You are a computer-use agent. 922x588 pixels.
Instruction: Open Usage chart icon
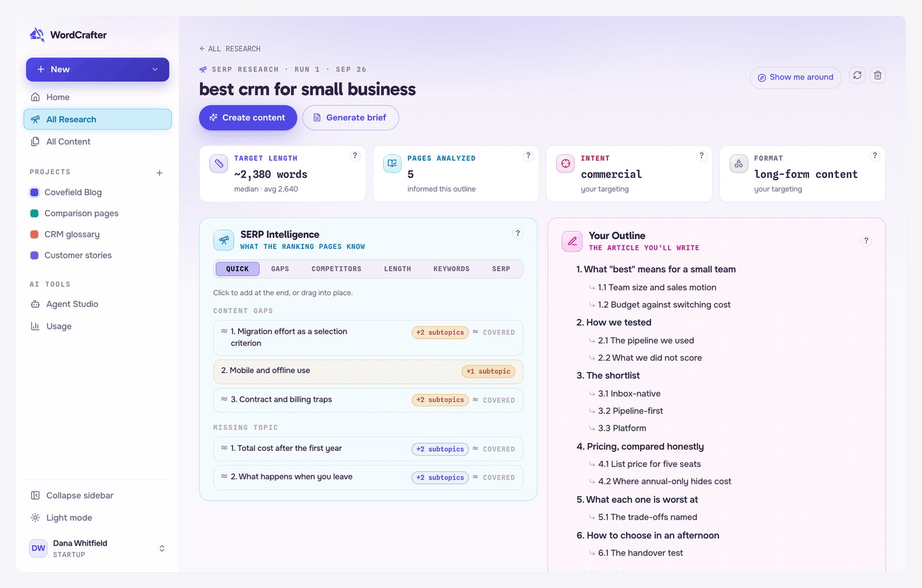pos(35,326)
